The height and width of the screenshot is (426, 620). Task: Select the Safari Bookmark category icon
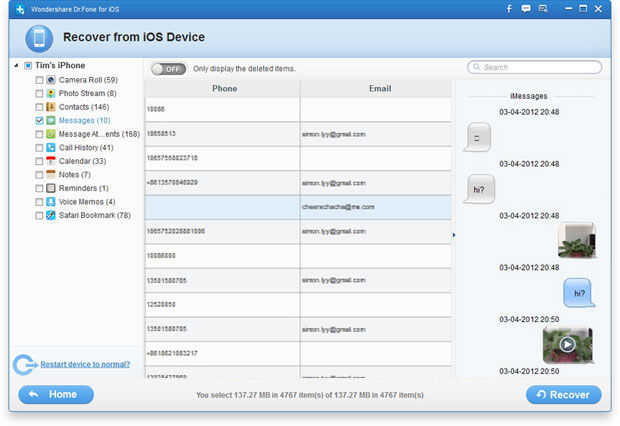tap(51, 215)
